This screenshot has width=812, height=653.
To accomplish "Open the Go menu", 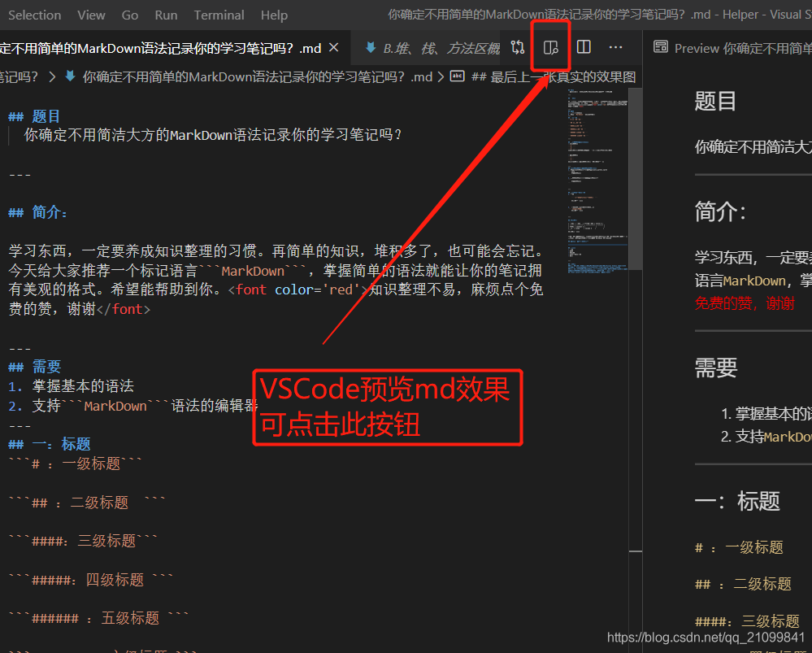I will click(129, 15).
